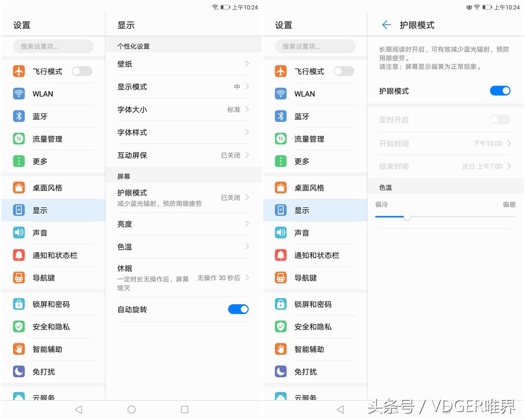Open the 免打扰 do-not-disturb icon
Viewport: 525px width, 420px height.
[19, 372]
